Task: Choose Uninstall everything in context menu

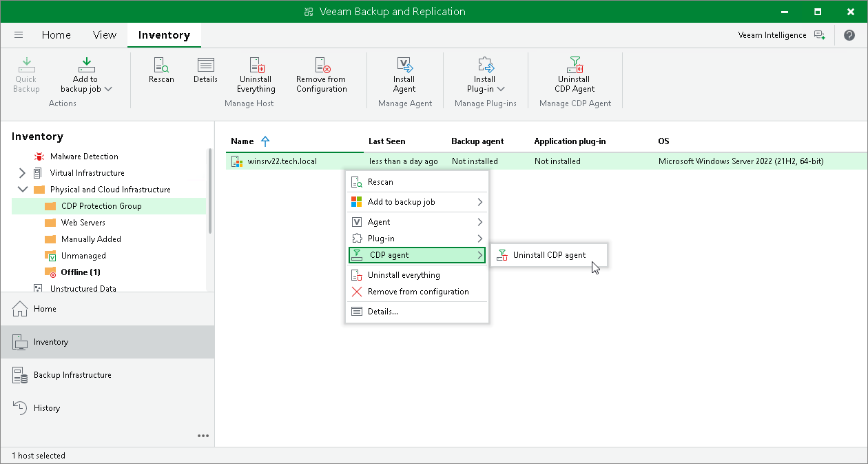Action: pos(417,275)
